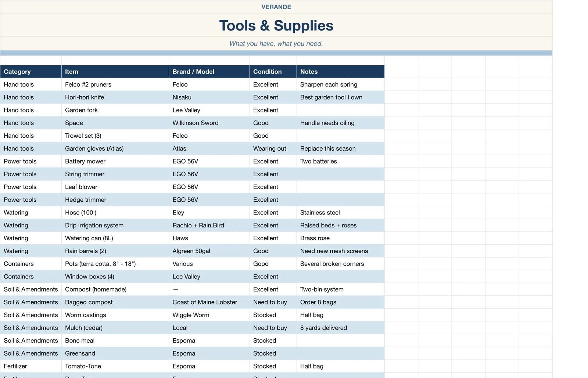588x378 pixels.
Task: Click the Garden fork item cell
Action: coord(115,110)
